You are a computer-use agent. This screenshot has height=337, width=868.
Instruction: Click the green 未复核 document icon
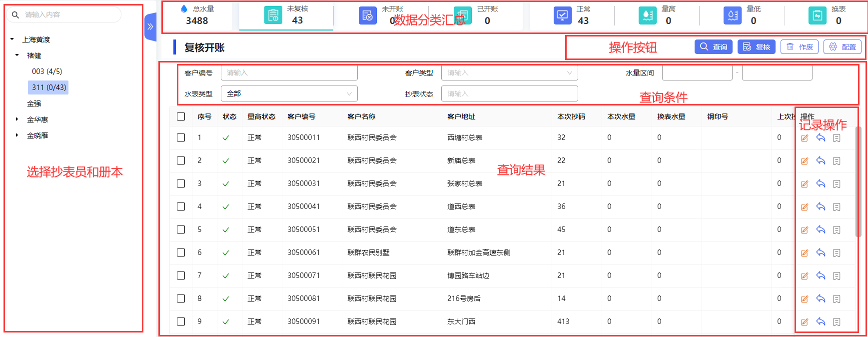273,15
